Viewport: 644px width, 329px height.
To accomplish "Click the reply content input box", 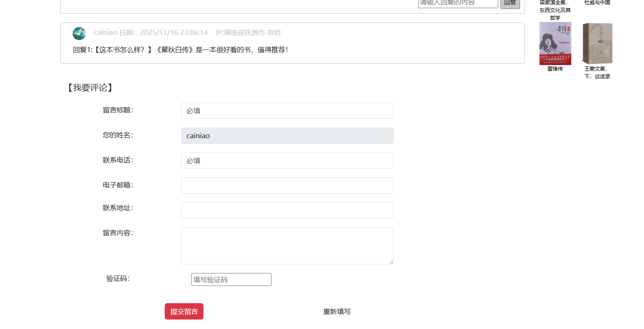I will [x=458, y=3].
